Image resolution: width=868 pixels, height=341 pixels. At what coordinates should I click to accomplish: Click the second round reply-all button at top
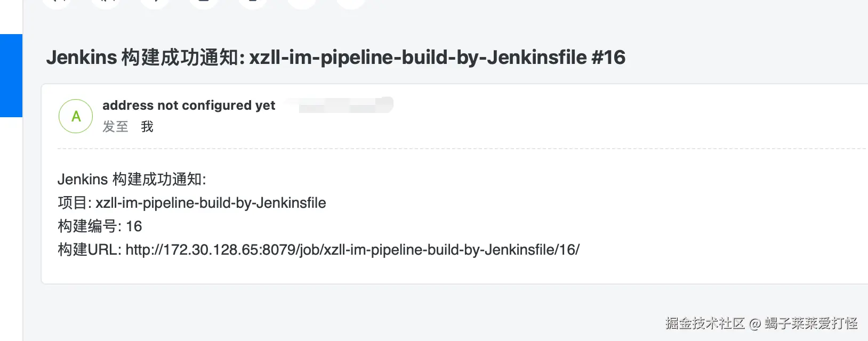tap(106, 2)
